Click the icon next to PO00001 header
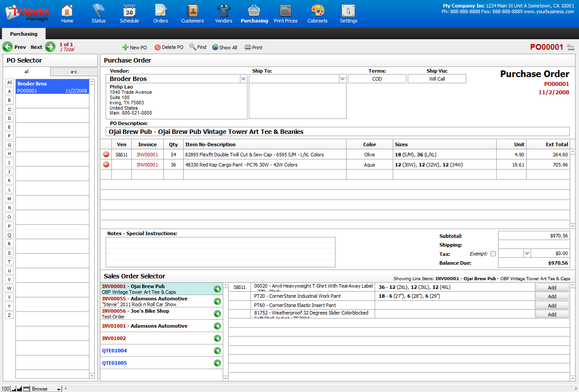 [x=570, y=47]
